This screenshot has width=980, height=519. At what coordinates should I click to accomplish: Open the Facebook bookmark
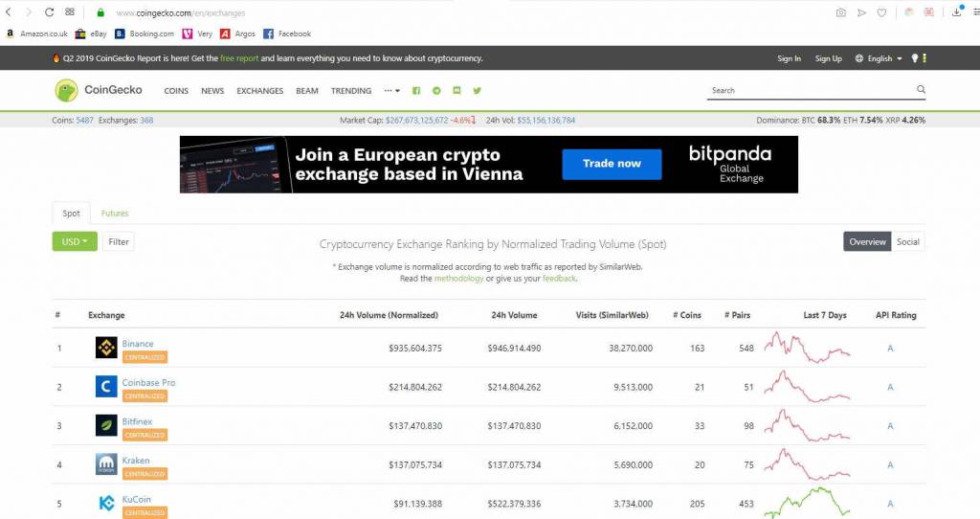tap(287, 34)
